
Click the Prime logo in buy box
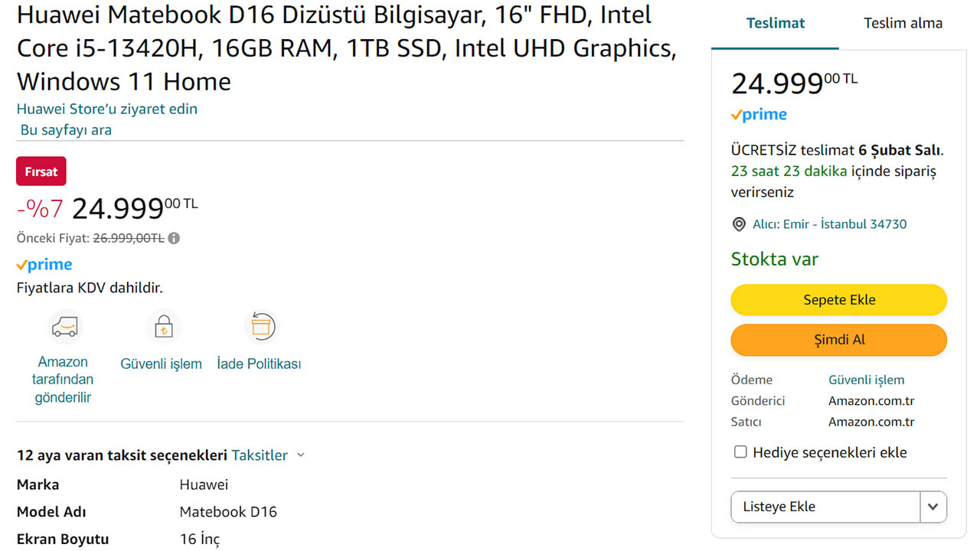pyautogui.click(x=759, y=115)
